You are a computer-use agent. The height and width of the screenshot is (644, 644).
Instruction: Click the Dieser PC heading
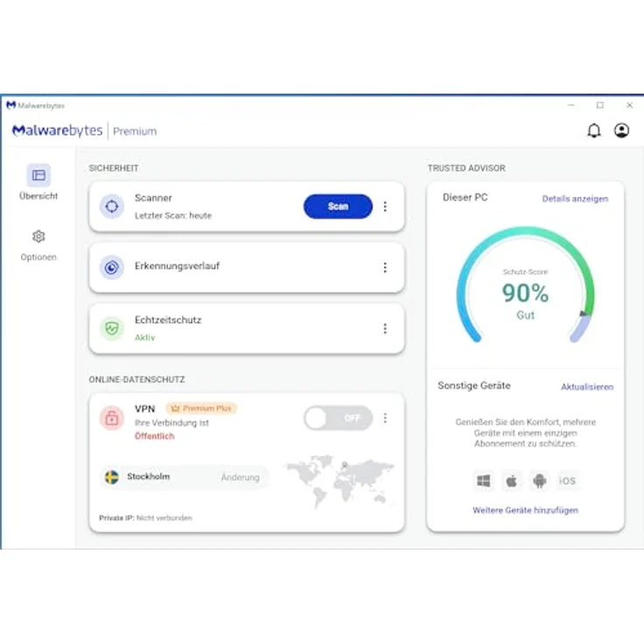(465, 198)
